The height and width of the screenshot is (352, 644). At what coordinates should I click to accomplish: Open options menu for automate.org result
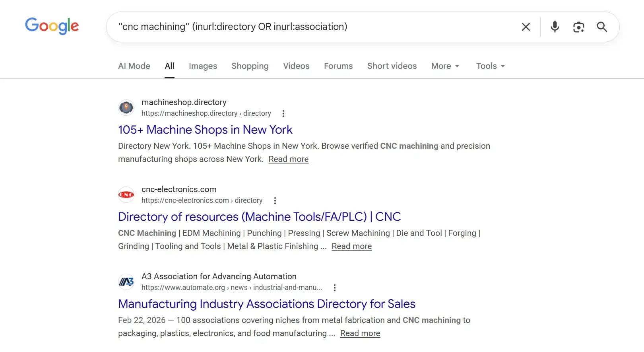tap(335, 288)
